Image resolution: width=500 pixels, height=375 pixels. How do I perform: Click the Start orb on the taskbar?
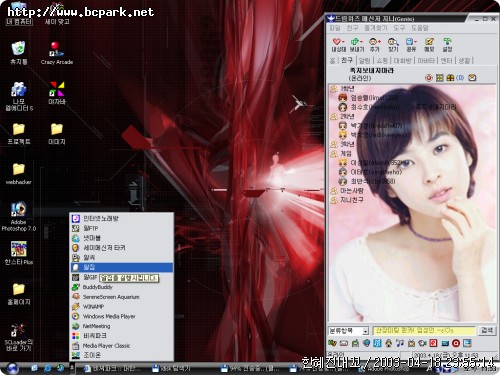point(13,368)
